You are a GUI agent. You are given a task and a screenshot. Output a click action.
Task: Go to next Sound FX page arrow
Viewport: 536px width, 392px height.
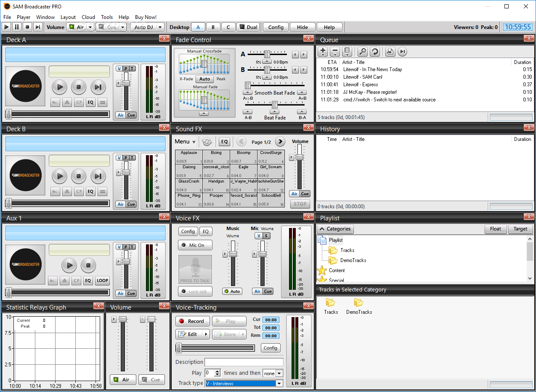pos(280,142)
